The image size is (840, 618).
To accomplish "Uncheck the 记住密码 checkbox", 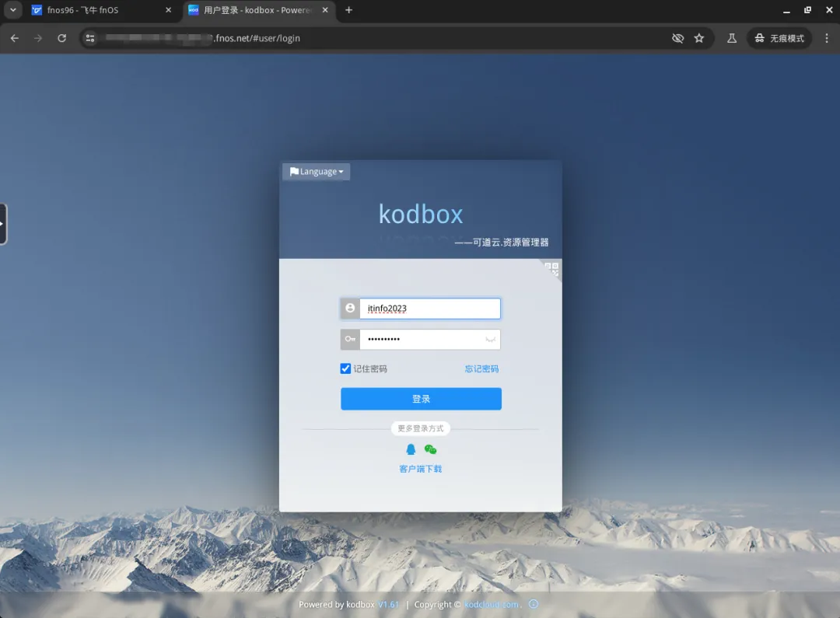I will (x=345, y=368).
